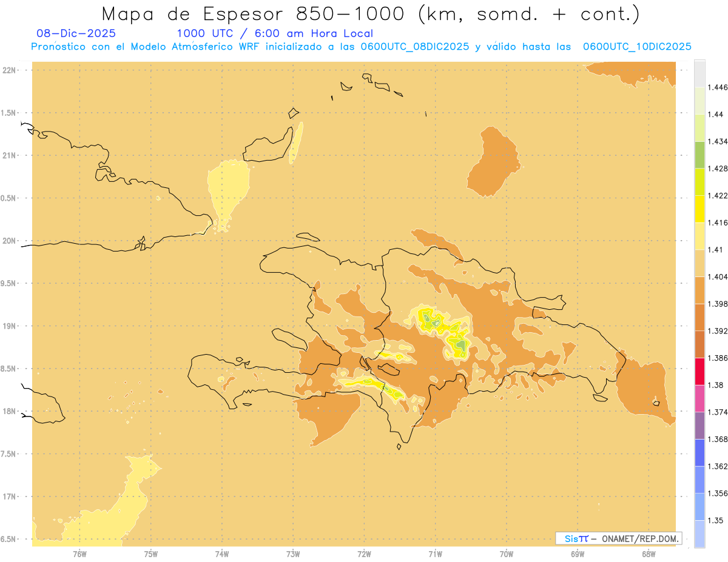Click the latitude label "6.5N"
The width and height of the screenshot is (728, 562).
point(8,539)
